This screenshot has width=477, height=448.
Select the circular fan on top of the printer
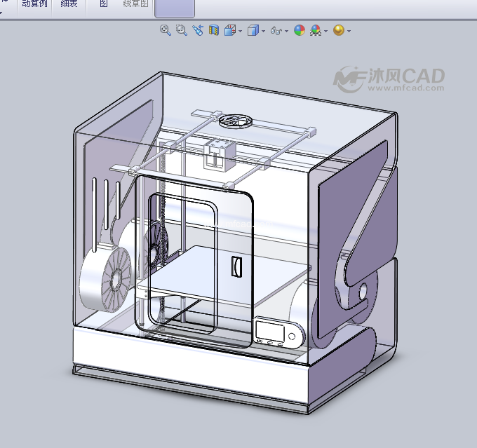[236, 120]
